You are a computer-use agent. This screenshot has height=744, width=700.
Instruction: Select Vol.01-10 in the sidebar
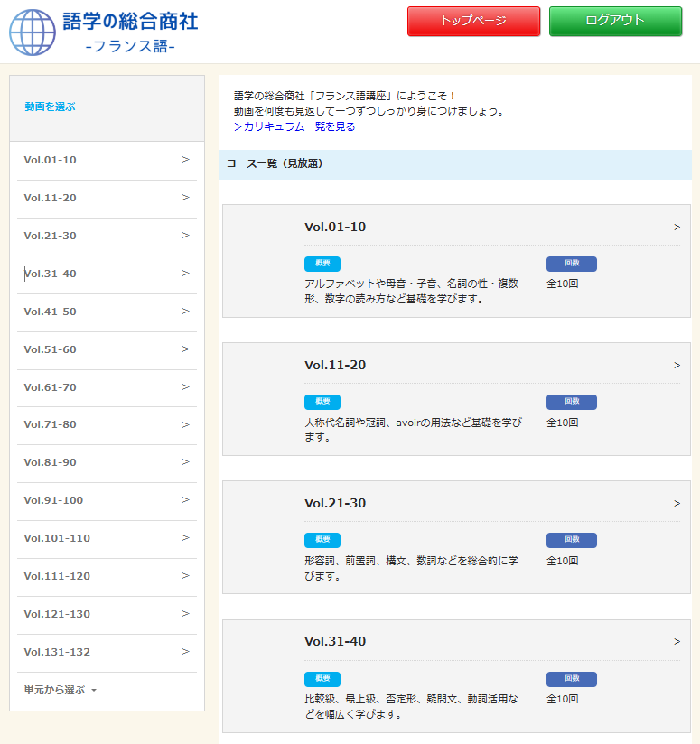pos(51,161)
